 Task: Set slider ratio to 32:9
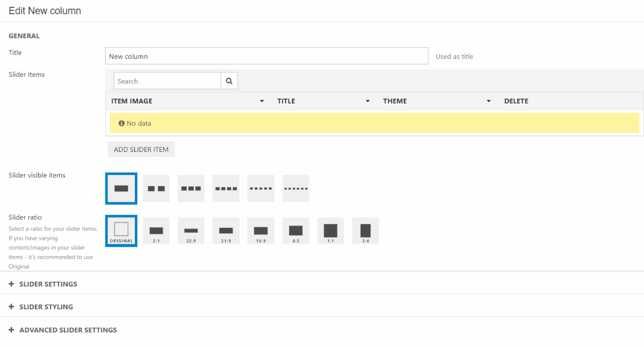click(191, 231)
